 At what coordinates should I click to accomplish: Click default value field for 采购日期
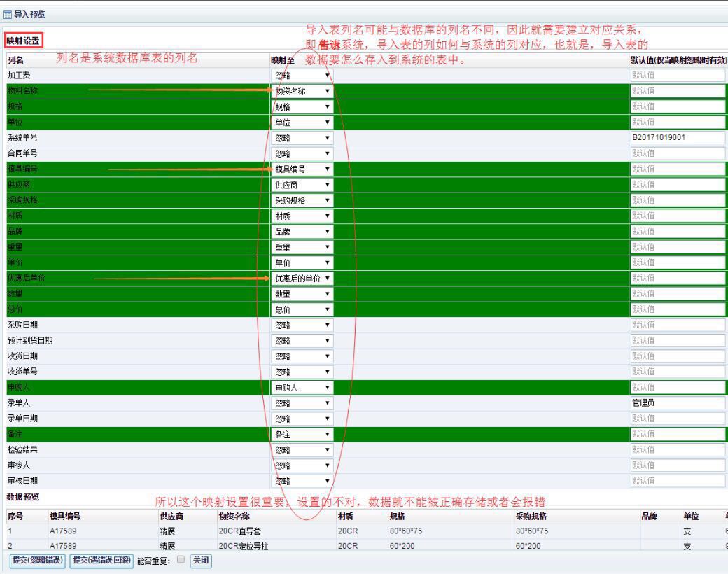pyautogui.click(x=678, y=325)
